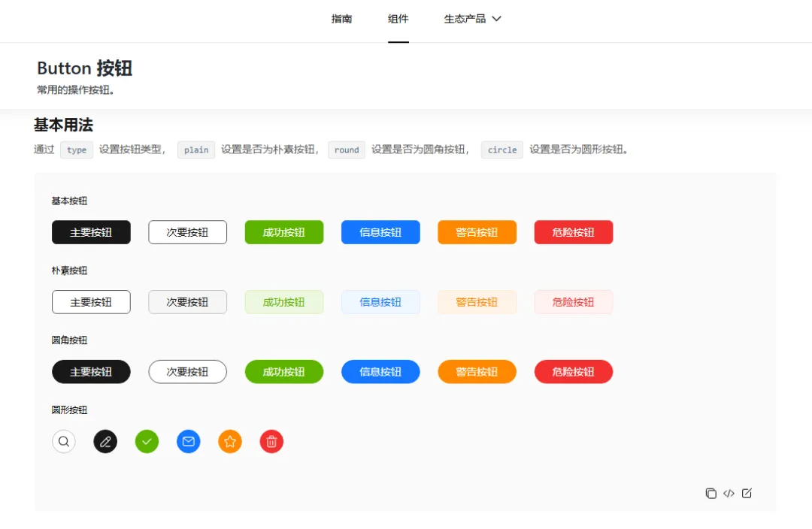Click the 'round' code tag
Screen dimensions: 812x529
[347, 150]
